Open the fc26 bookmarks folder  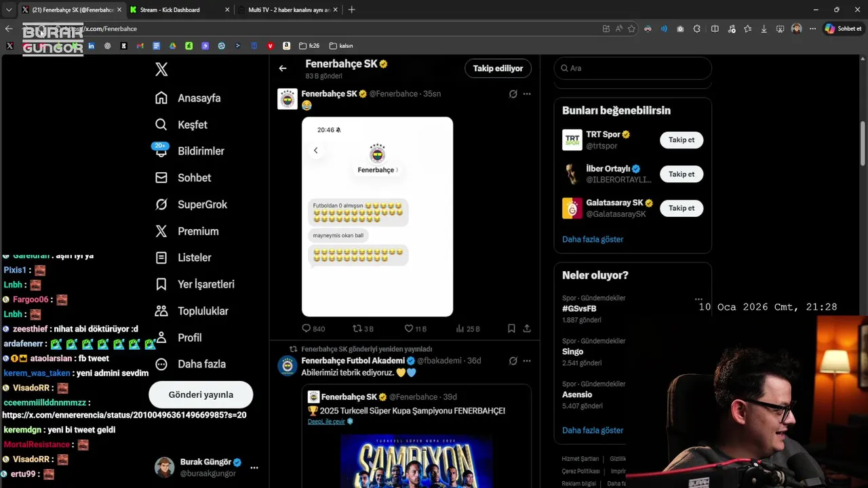pyautogui.click(x=309, y=46)
